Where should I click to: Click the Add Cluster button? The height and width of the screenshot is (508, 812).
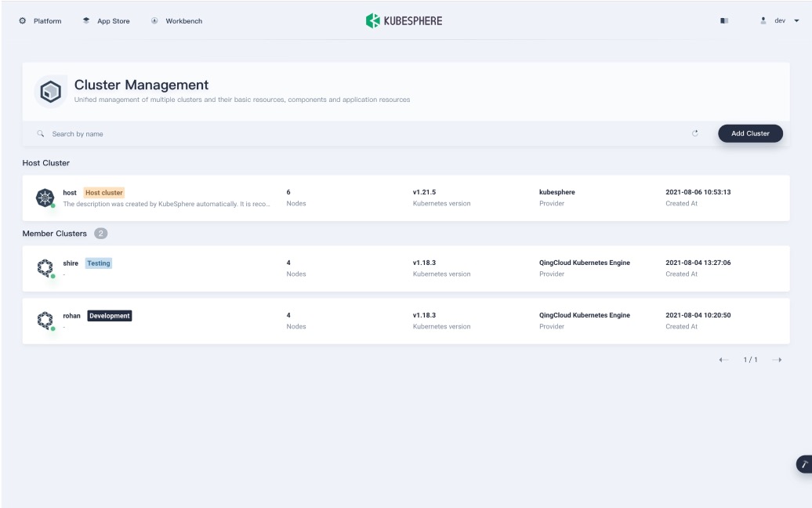[750, 133]
